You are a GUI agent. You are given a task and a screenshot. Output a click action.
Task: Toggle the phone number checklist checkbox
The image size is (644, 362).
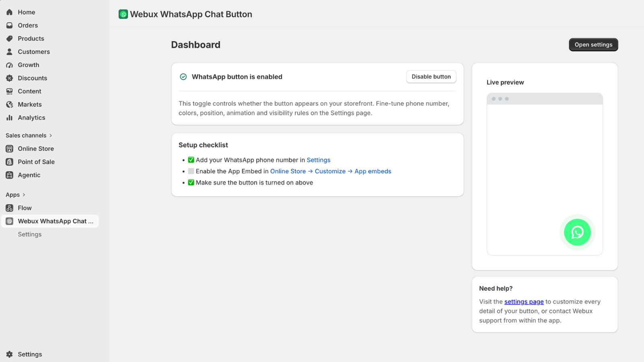[x=191, y=160]
